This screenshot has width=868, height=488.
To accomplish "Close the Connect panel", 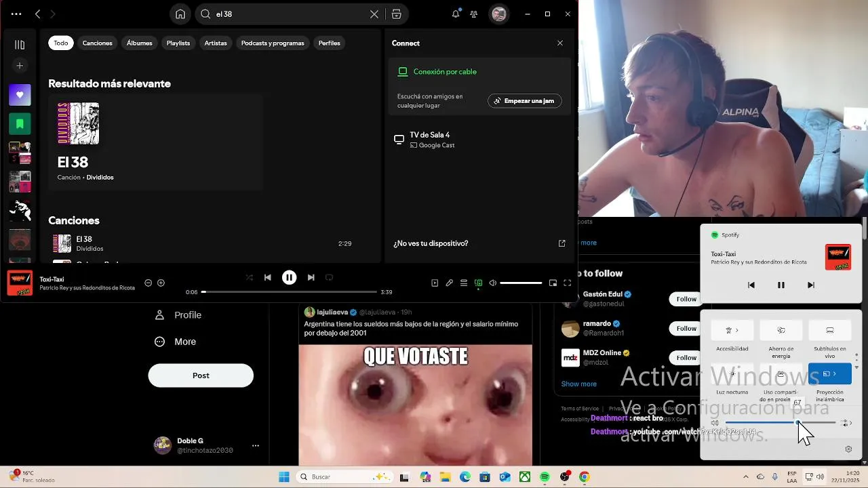I will click(x=560, y=43).
